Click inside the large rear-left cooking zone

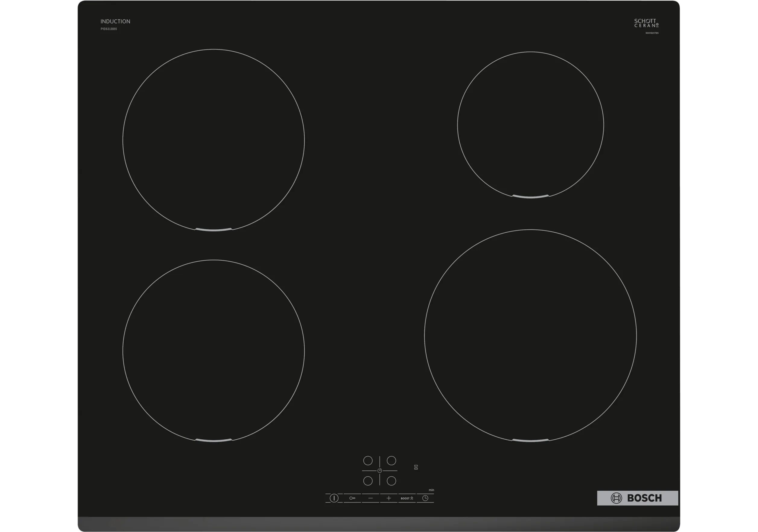213,140
